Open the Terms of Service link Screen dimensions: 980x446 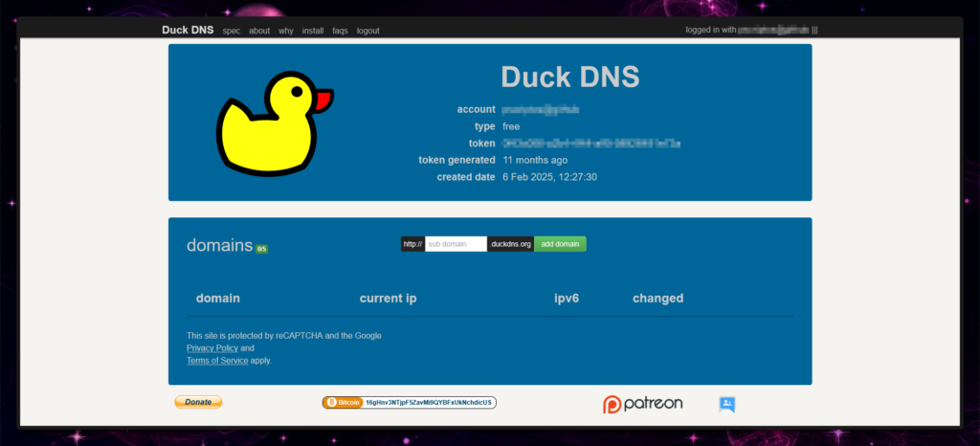[x=217, y=361]
